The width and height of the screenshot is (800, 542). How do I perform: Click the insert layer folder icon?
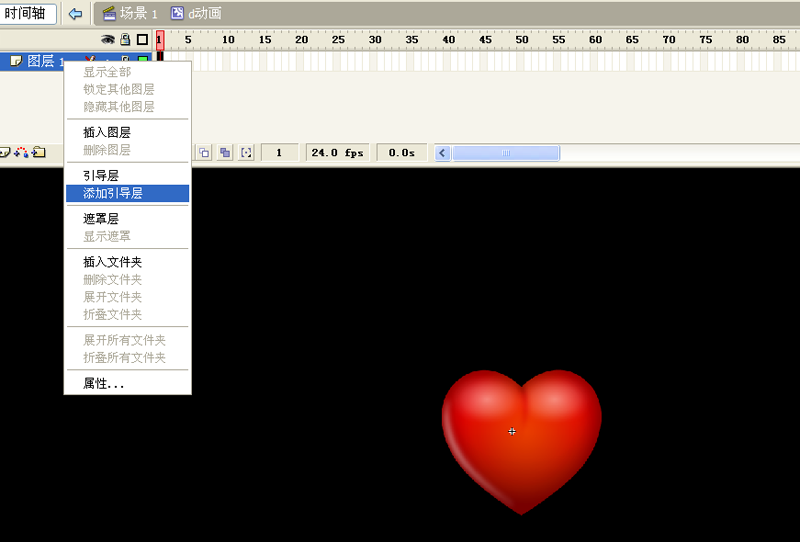click(39, 152)
